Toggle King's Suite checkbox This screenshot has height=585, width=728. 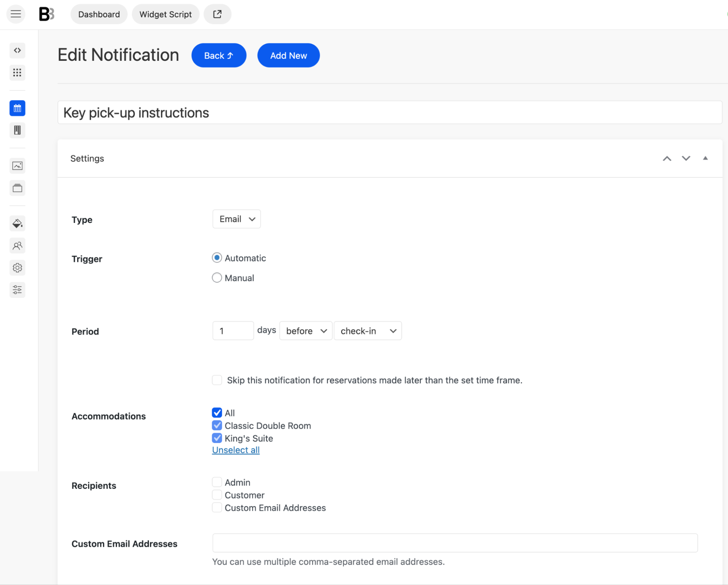point(217,438)
